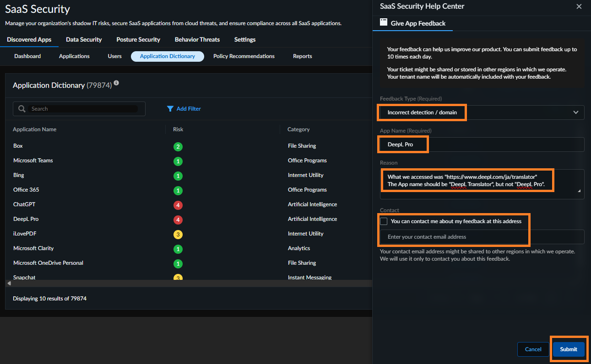
Task: Open the Posture Security tab
Action: pos(138,40)
